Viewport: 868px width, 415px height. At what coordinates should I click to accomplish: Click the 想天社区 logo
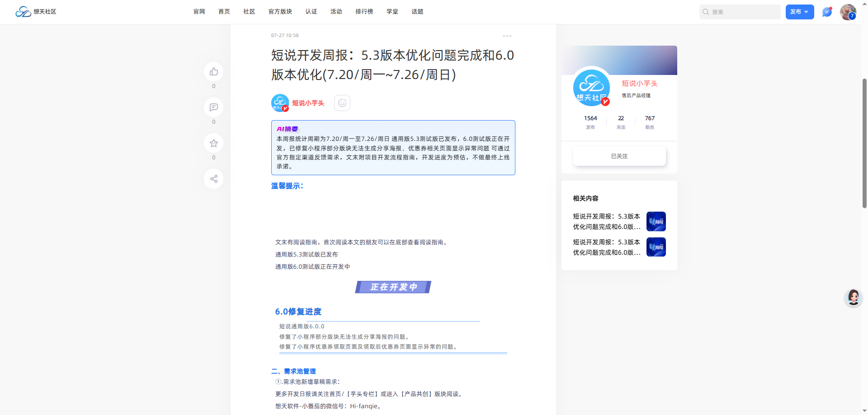(36, 12)
